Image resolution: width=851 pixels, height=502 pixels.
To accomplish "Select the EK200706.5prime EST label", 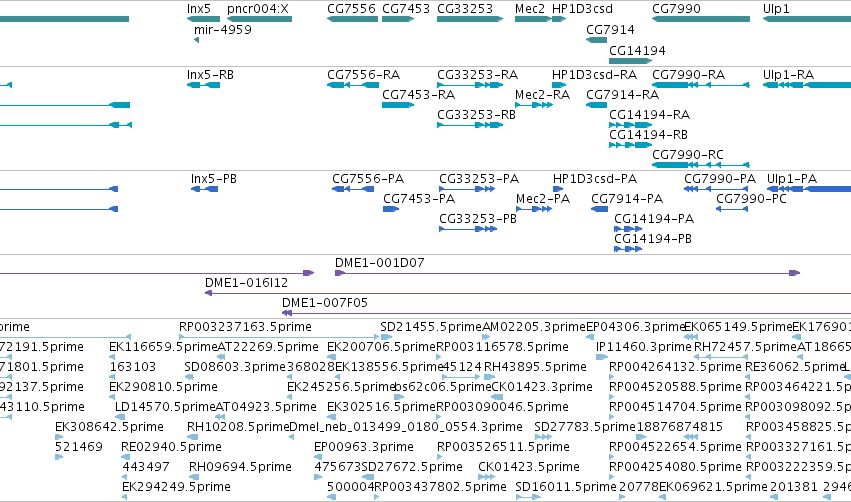I will tap(381, 347).
